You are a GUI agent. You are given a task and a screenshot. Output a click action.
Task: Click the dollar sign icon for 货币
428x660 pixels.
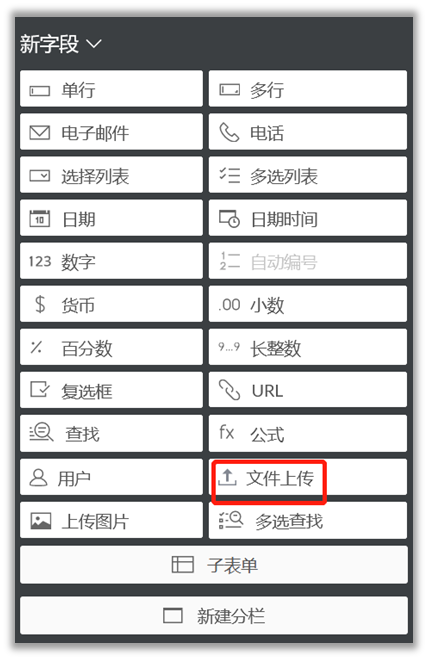pos(40,304)
